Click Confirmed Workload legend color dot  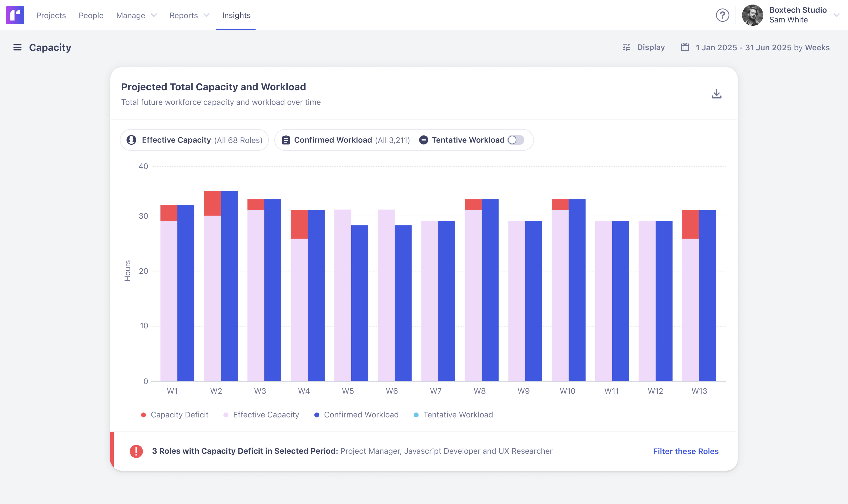[316, 415]
